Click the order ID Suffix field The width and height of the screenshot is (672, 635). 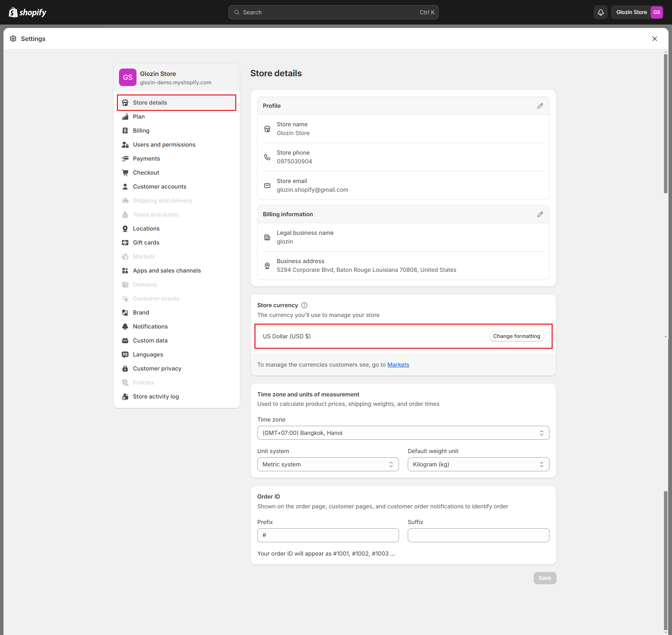(478, 535)
